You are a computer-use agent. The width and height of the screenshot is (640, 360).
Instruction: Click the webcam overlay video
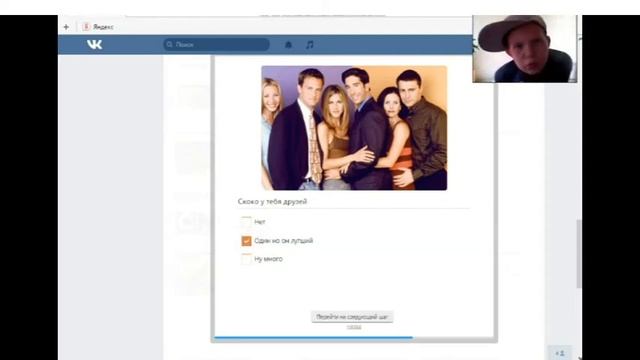pyautogui.click(x=524, y=49)
